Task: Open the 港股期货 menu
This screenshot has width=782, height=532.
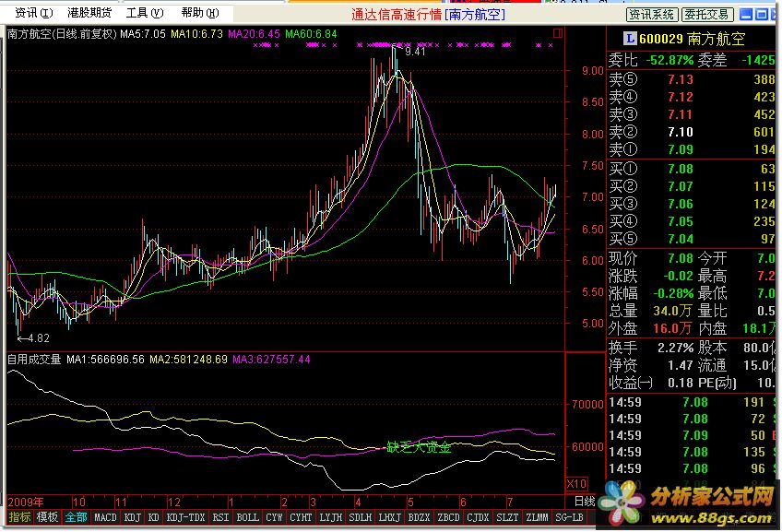Action: (x=89, y=13)
